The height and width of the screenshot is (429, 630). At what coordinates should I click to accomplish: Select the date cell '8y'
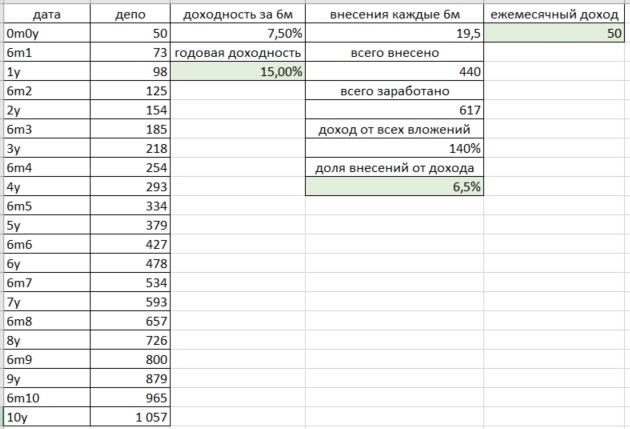tap(47, 340)
